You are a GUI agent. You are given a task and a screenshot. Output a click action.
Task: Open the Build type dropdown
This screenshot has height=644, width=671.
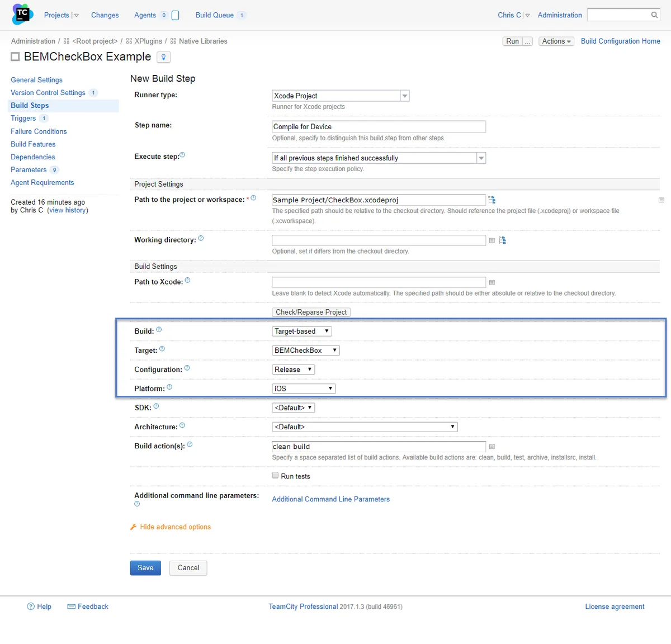[302, 332]
